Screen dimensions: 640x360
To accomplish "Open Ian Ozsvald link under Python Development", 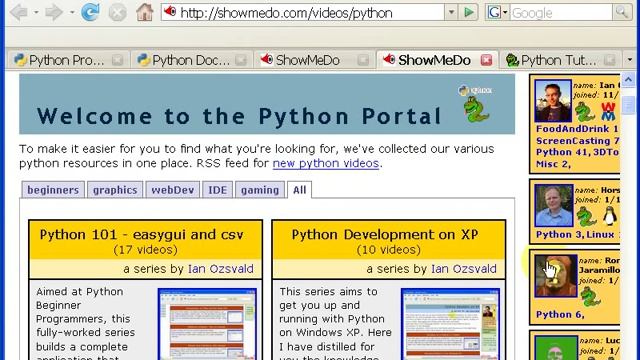I will point(464,269).
